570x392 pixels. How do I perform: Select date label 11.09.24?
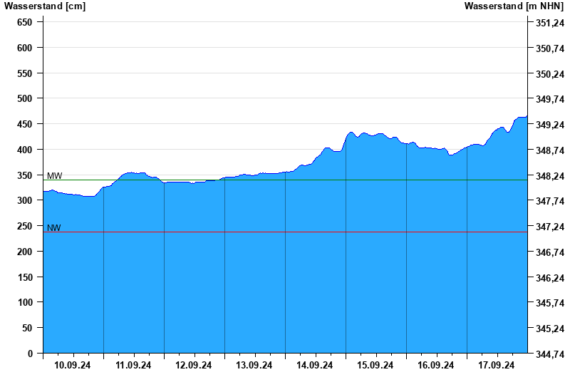[x=133, y=365]
